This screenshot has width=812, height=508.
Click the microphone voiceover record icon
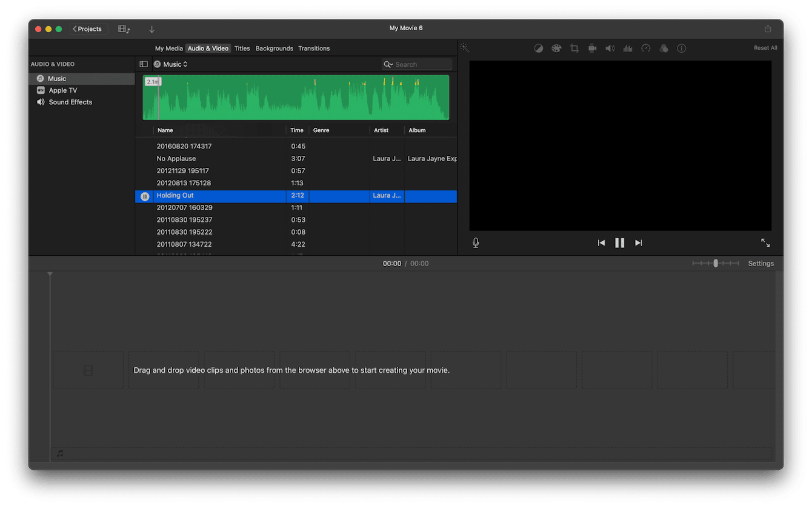[x=476, y=242]
